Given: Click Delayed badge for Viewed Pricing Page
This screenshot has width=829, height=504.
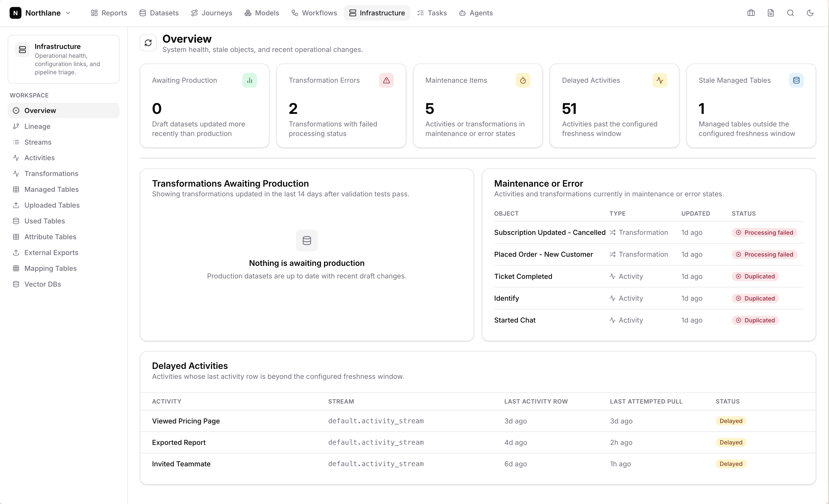Looking at the screenshot, I should pyautogui.click(x=731, y=421).
